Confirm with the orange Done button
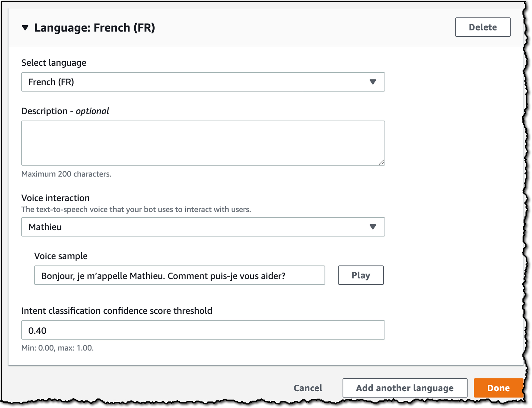532x408 pixels. 498,388
